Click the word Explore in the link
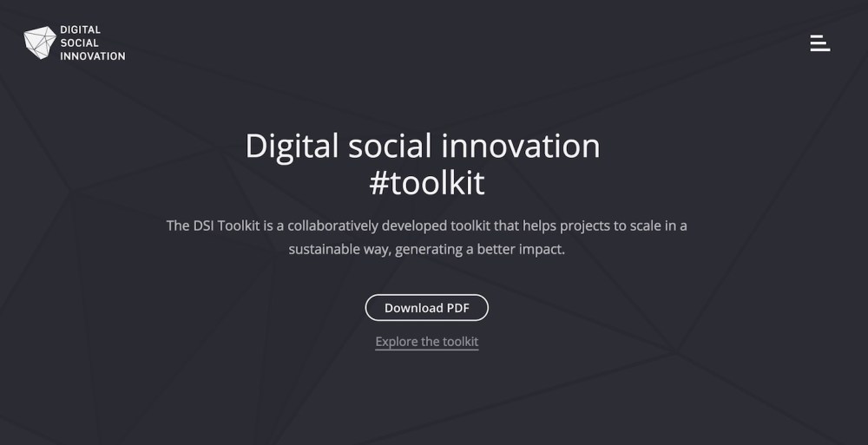 tap(396, 342)
